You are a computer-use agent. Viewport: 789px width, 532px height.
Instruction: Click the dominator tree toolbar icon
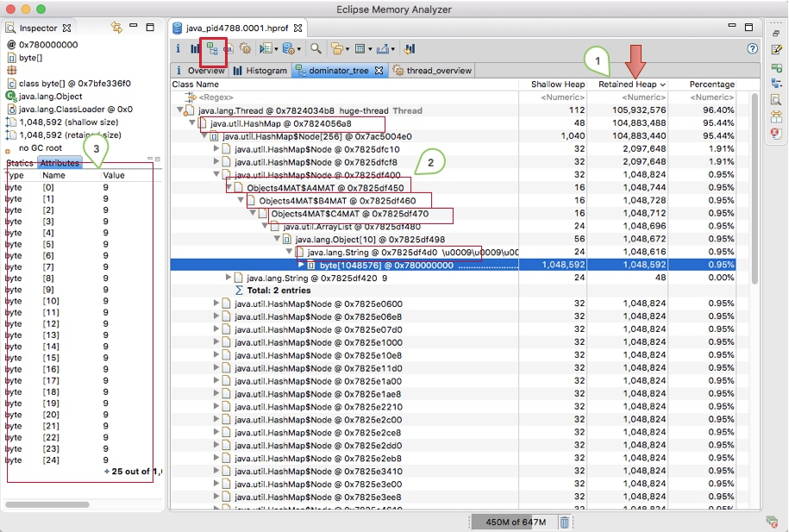(212, 49)
